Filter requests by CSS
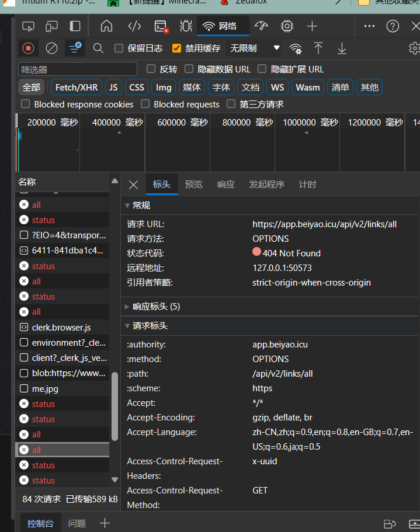This screenshot has width=420, height=532. pos(137,87)
